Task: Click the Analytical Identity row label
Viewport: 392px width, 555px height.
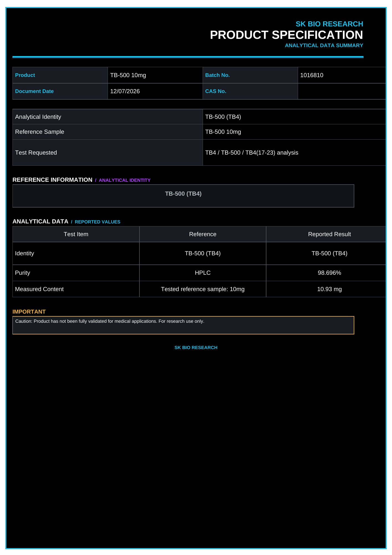Action: pos(38,117)
